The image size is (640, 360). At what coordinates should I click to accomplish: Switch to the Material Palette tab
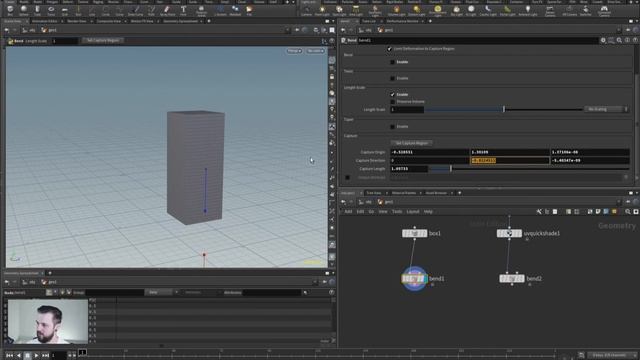pyautogui.click(x=404, y=193)
